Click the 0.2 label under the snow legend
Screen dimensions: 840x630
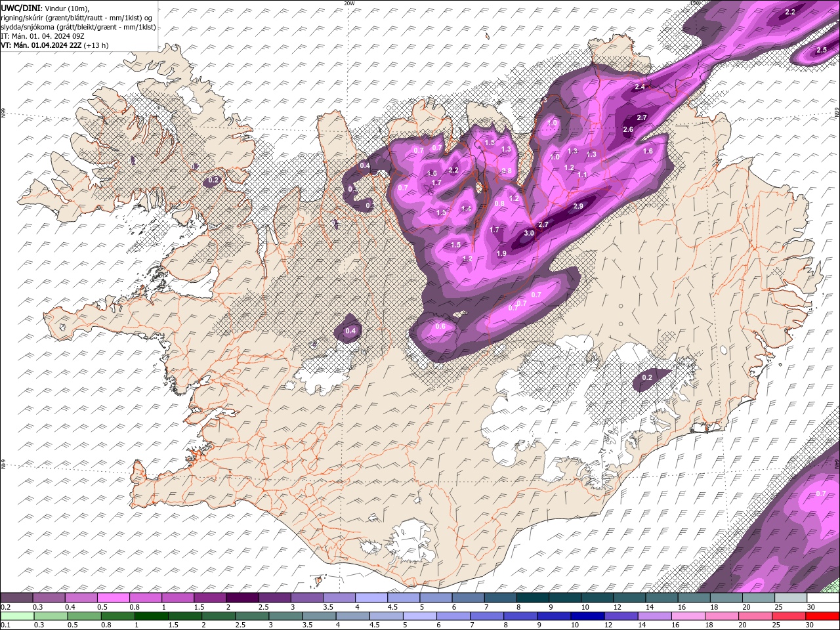pyautogui.click(x=5, y=607)
